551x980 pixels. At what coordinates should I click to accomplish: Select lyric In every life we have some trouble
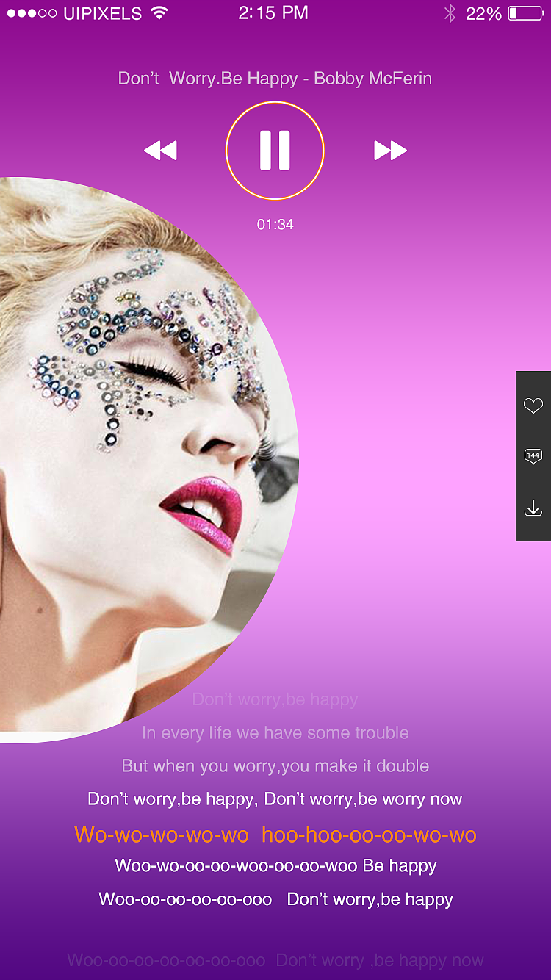point(275,733)
